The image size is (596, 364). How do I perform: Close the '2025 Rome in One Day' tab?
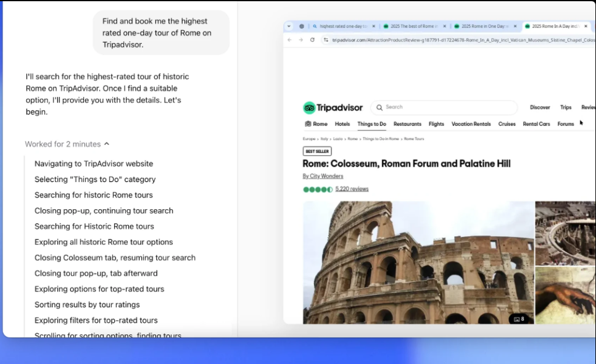515,26
